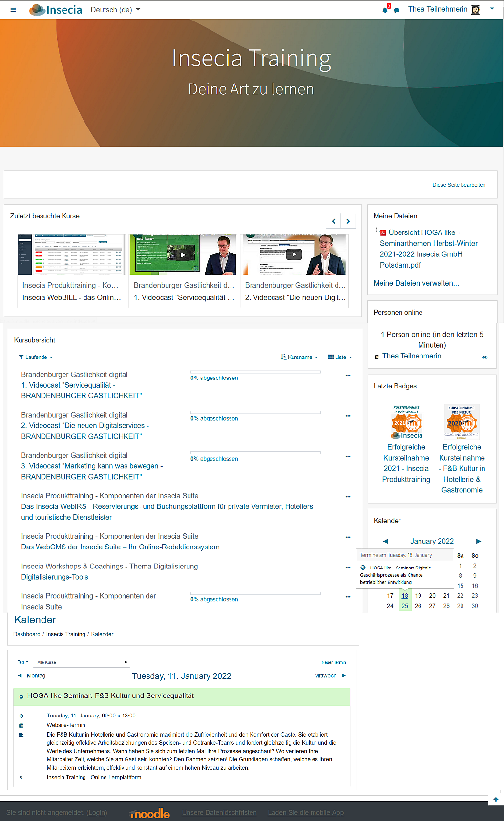Screen dimensions: 504x821
Task: Expand the user menu caret
Action: click(x=492, y=9)
